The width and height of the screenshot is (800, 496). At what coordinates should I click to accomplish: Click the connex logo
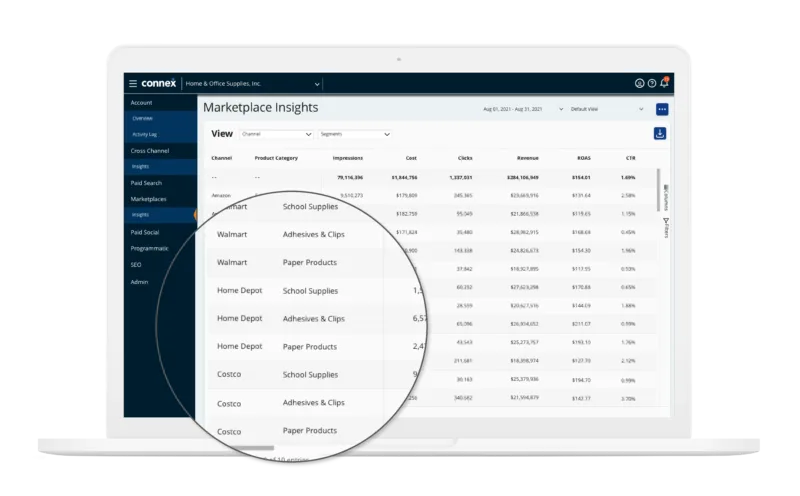pyautogui.click(x=159, y=83)
